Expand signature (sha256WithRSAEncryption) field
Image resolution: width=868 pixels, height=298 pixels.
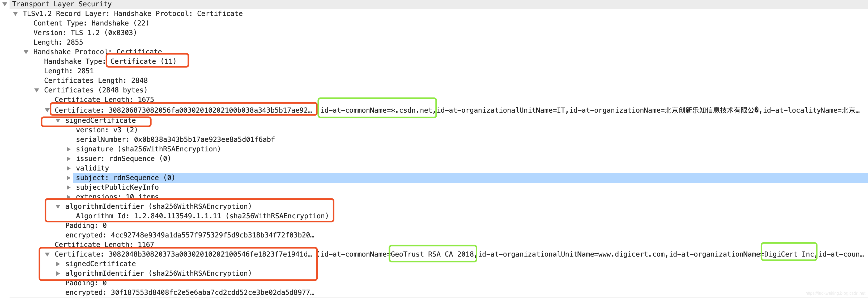[69, 149]
